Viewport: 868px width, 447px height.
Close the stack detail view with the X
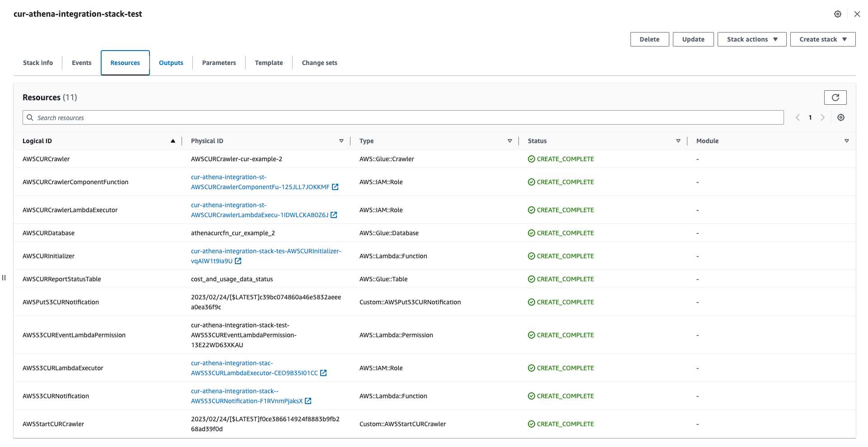coord(857,14)
